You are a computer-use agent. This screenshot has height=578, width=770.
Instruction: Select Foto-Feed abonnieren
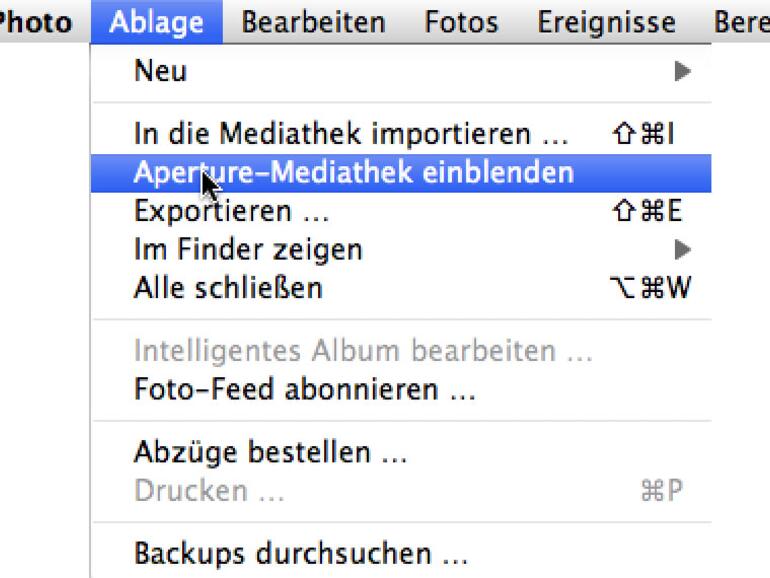click(304, 389)
